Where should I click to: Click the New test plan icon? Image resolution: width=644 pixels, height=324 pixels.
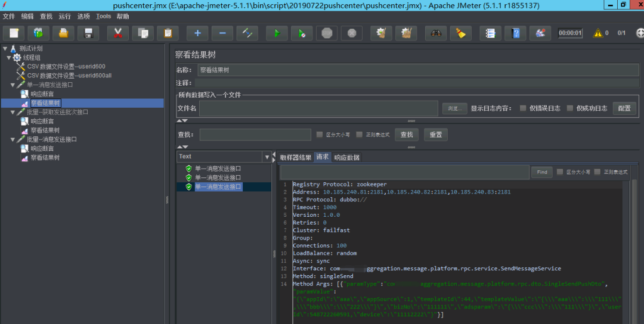click(x=14, y=33)
